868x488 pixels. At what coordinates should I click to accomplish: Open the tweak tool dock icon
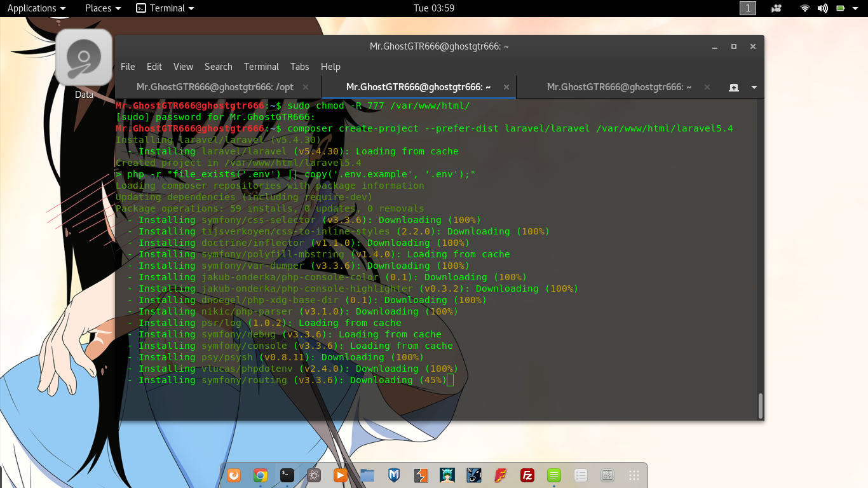coord(607,475)
